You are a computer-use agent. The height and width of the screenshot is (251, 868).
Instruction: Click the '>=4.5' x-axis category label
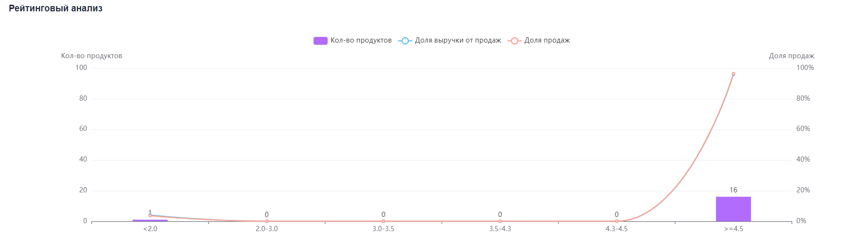tap(733, 229)
